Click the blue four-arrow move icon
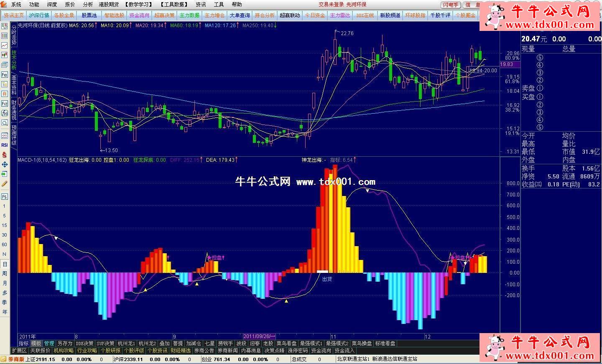 click(4, 165)
